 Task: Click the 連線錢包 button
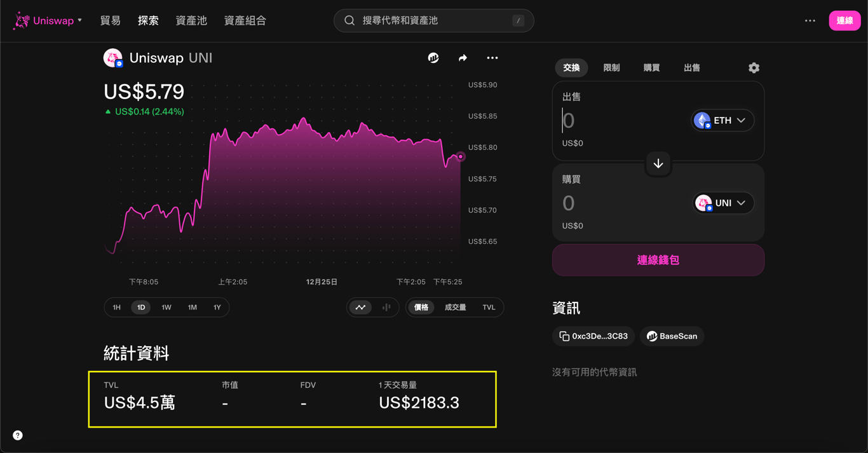tap(658, 260)
